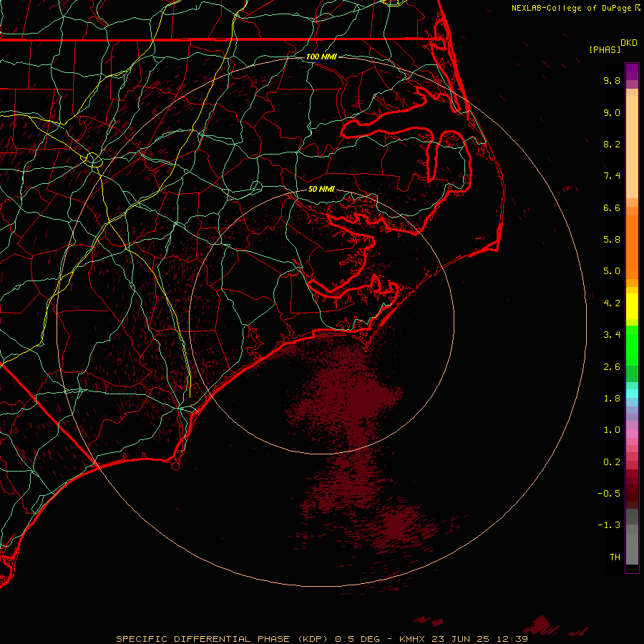This screenshot has height=644, width=644.
Task: Click the 1.0 legend value
Action: [612, 430]
